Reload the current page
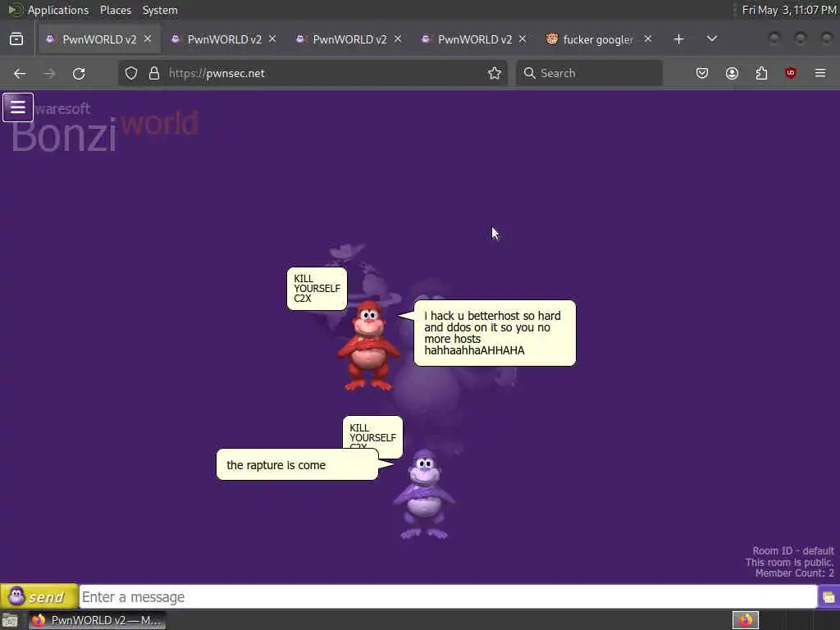This screenshot has width=840, height=630. point(79,73)
